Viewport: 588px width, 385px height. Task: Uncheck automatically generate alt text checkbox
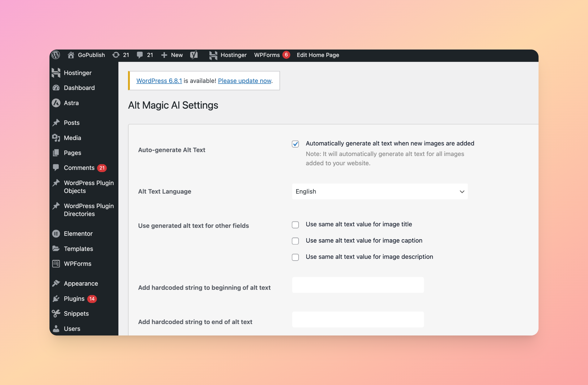pos(295,144)
